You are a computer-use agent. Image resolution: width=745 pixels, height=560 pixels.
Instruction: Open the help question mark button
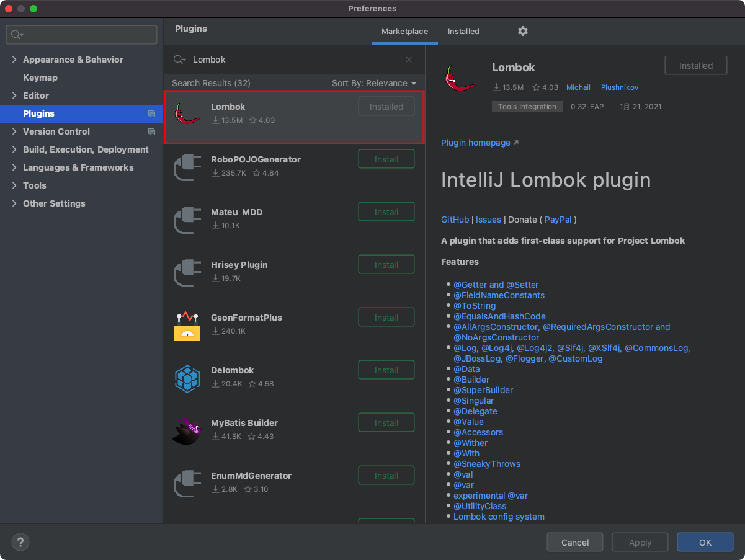(x=20, y=542)
